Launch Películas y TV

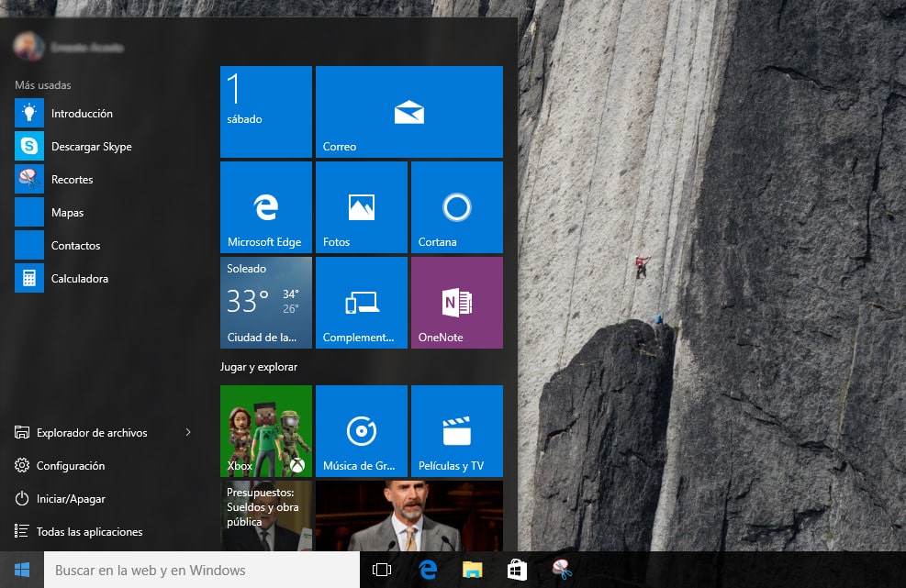456,430
